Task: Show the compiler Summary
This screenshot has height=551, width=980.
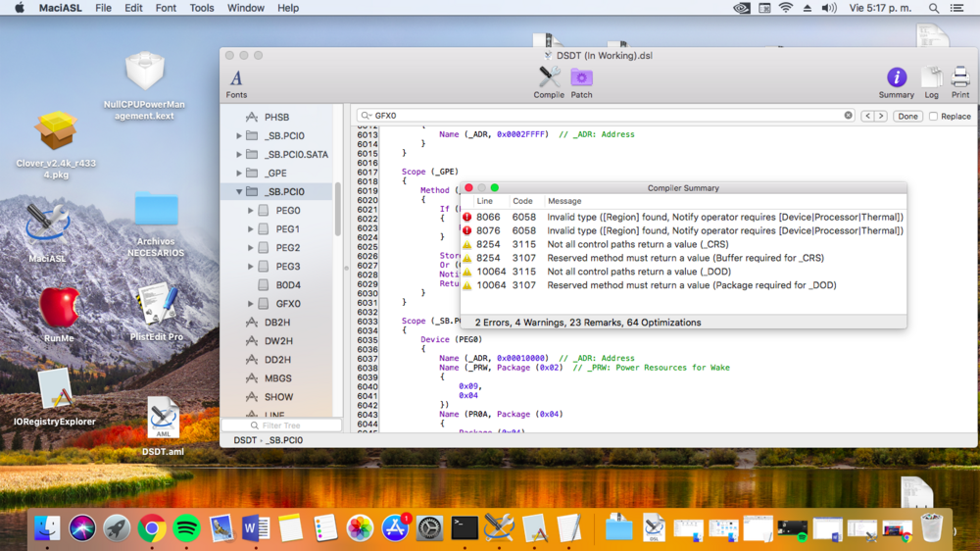Action: point(896,78)
